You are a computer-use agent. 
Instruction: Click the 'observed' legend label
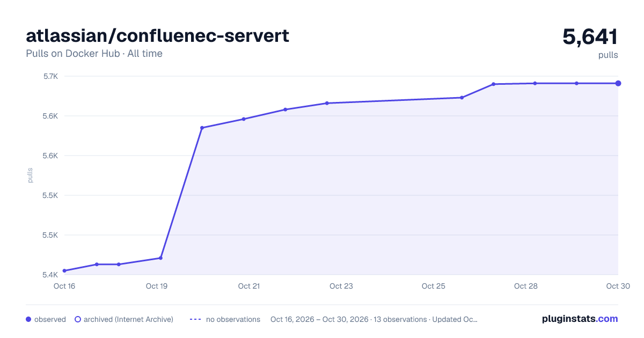coord(50,319)
